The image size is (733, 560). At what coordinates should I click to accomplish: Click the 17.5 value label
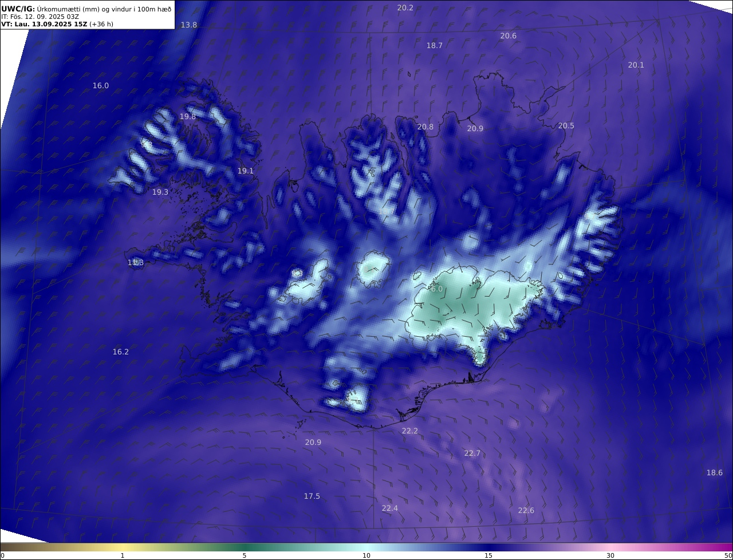(312, 496)
